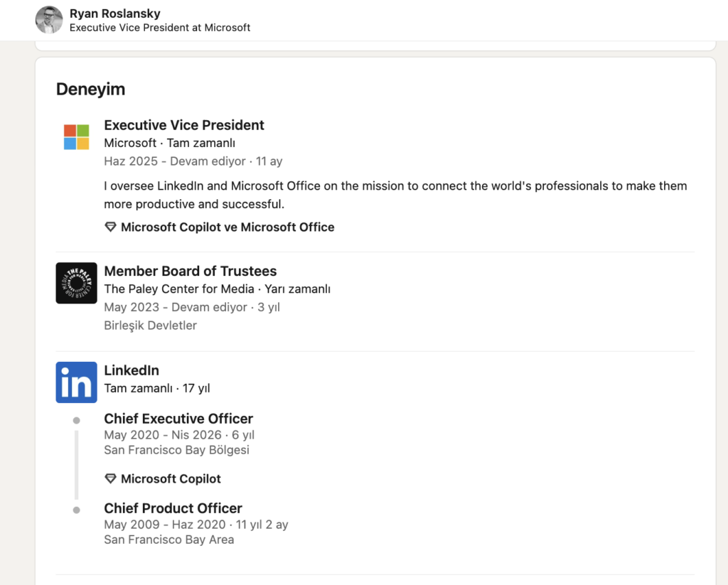Click the Microsoft · Tam zamanlı company line
The height and width of the screenshot is (585, 728).
[169, 143]
